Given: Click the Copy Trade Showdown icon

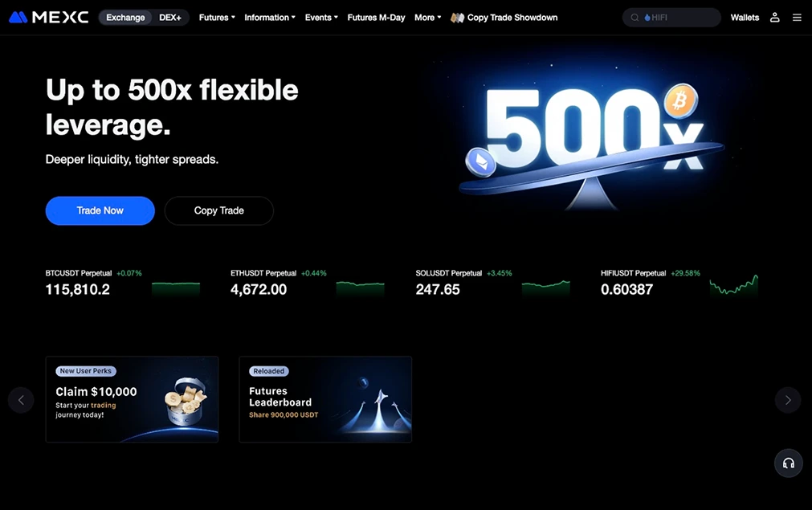Looking at the screenshot, I should coord(457,18).
